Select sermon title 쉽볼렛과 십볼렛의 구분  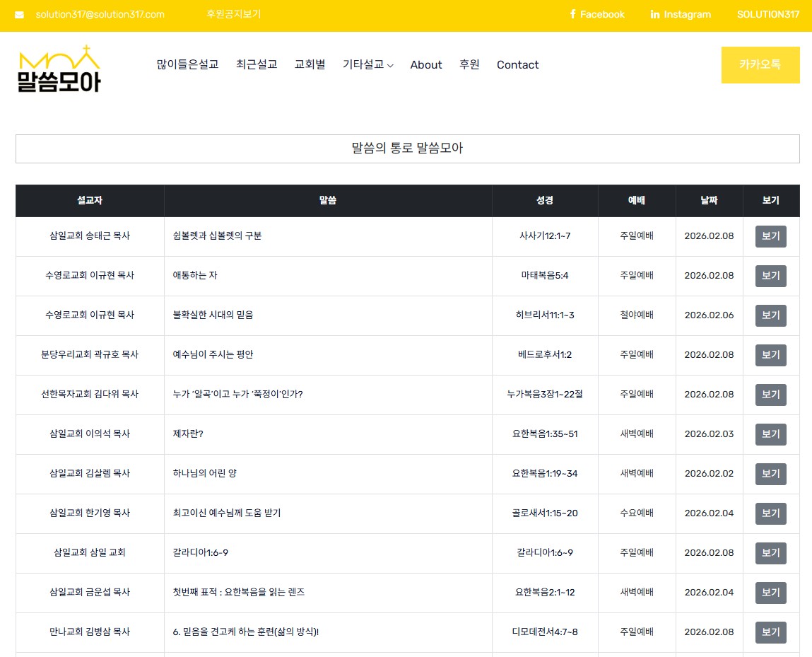[x=217, y=236]
